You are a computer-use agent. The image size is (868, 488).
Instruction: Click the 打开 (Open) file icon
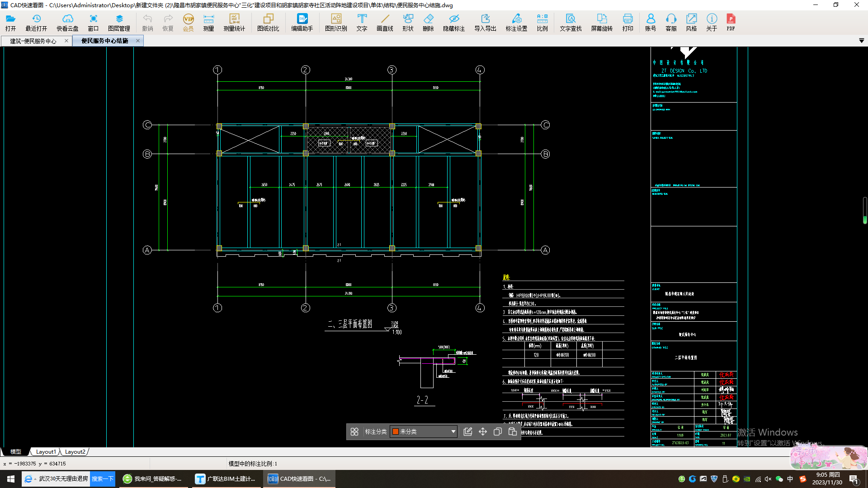[x=10, y=22]
